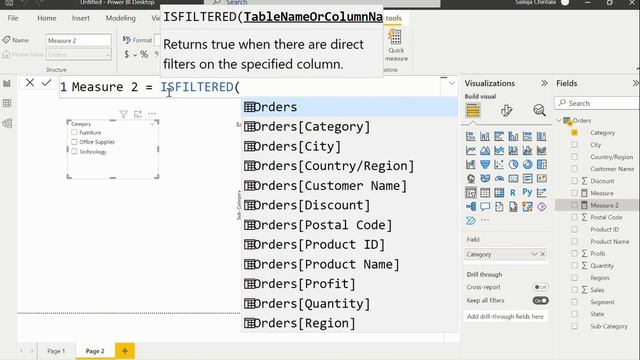The image size is (640, 360).
Task: Toggle Cross-report drill through switch
Action: pos(540,287)
